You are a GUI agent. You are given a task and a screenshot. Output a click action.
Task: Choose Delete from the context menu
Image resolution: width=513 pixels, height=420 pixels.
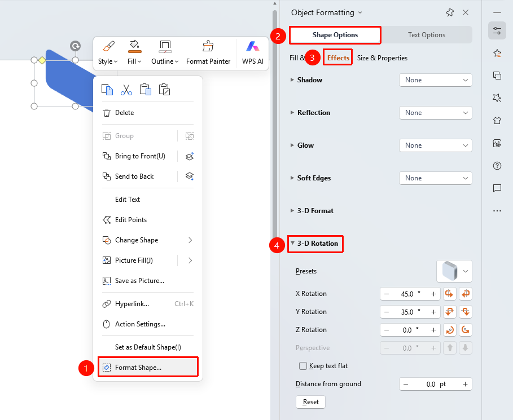(148, 113)
